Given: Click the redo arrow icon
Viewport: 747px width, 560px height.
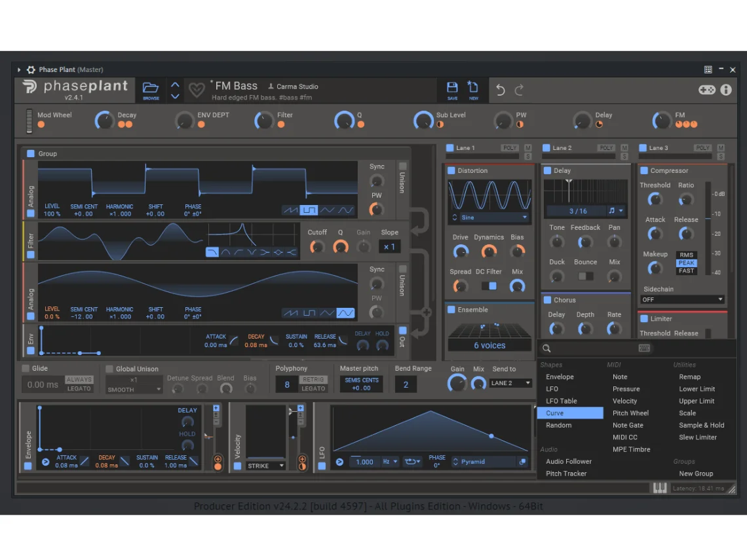Looking at the screenshot, I should (519, 90).
